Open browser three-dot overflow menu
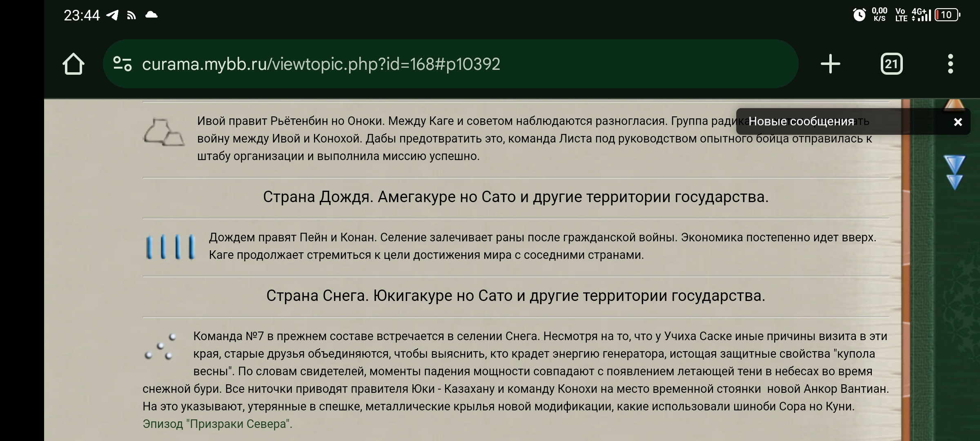 click(950, 64)
